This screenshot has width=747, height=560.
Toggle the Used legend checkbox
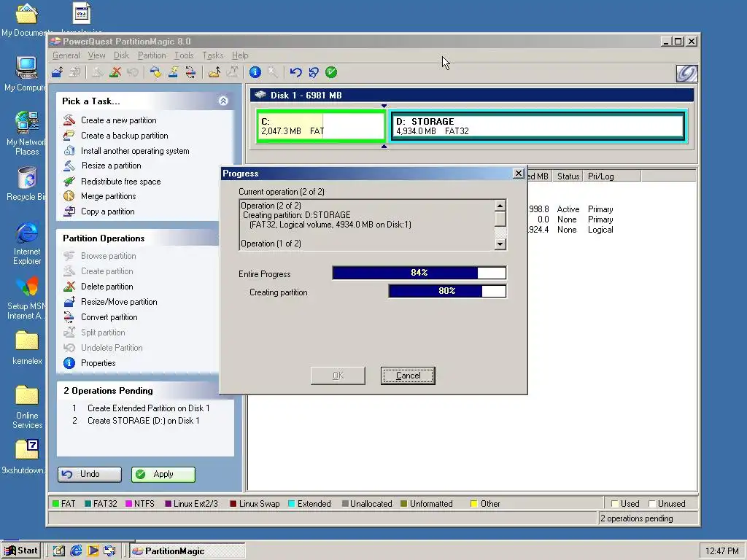pyautogui.click(x=614, y=504)
